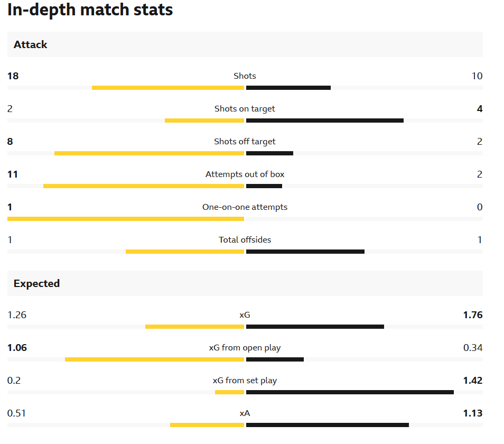Select the Attack section header
The image size is (504, 444).
[31, 45]
